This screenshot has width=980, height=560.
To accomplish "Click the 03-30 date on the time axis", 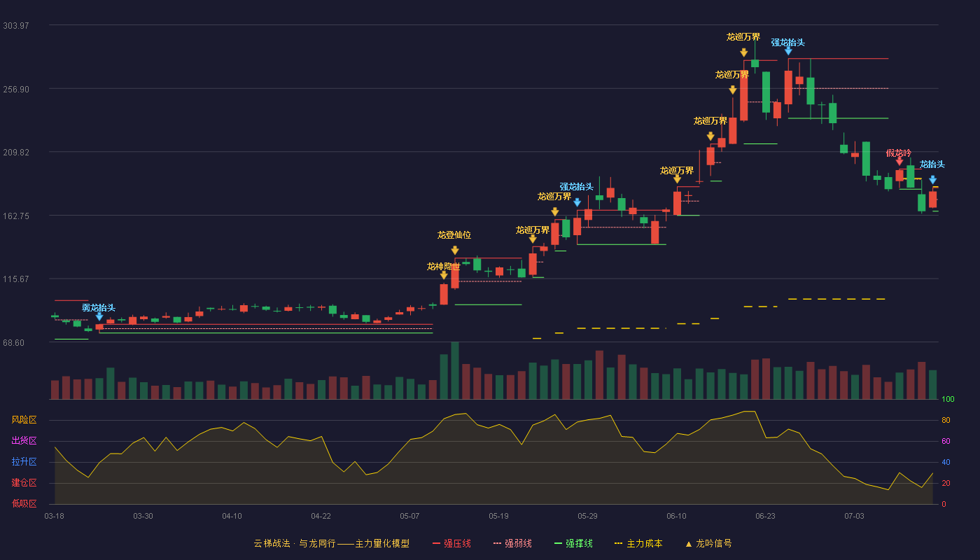I will (143, 516).
